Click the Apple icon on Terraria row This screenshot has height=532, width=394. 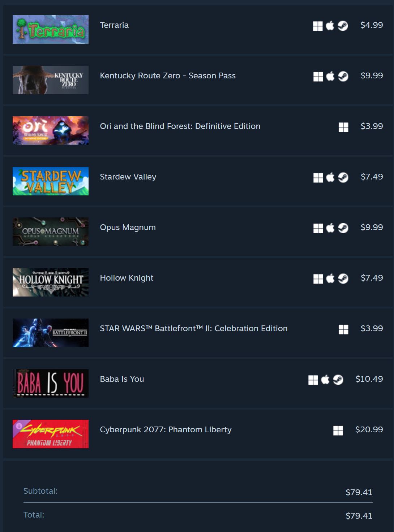[x=330, y=26]
